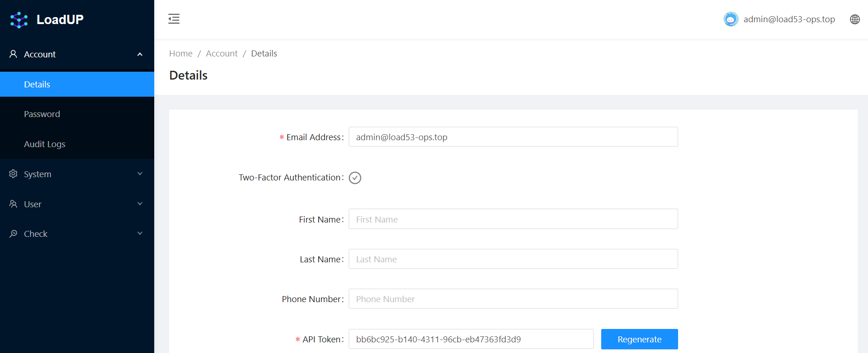Toggle the Two-Factor Authentication check circle
The image size is (868, 353).
tap(355, 178)
